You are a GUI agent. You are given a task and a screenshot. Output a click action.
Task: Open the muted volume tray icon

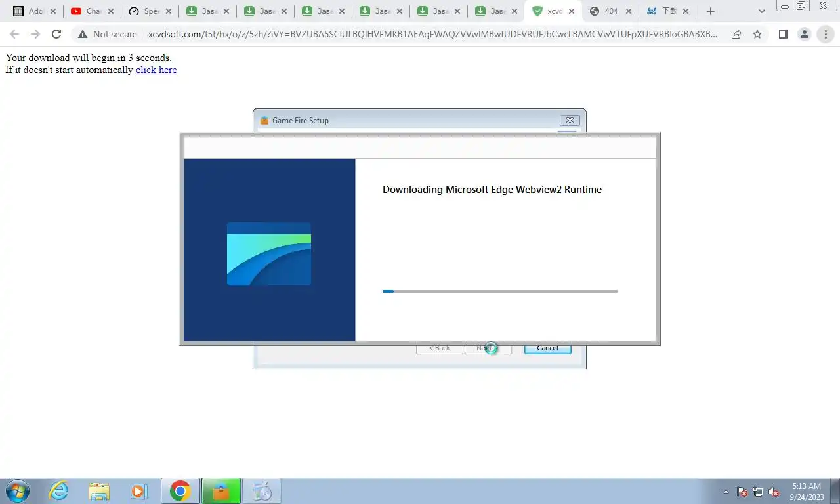pyautogui.click(x=774, y=492)
